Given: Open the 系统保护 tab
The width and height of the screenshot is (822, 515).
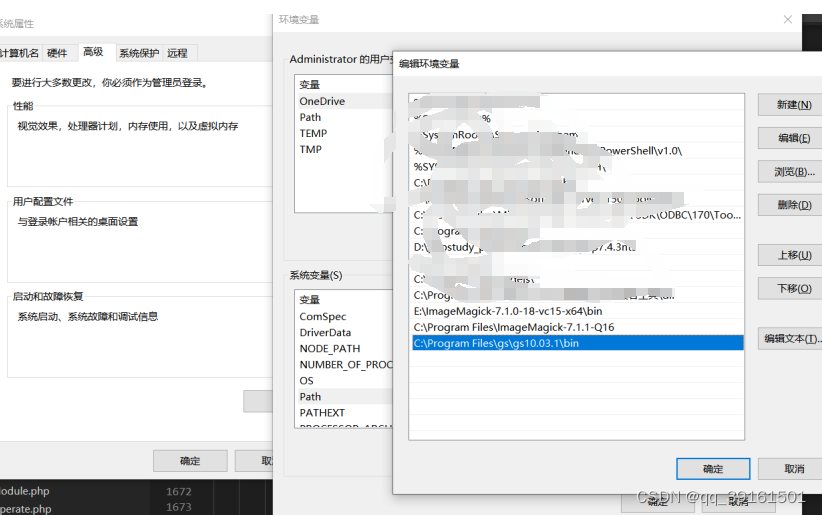Looking at the screenshot, I should (139, 53).
